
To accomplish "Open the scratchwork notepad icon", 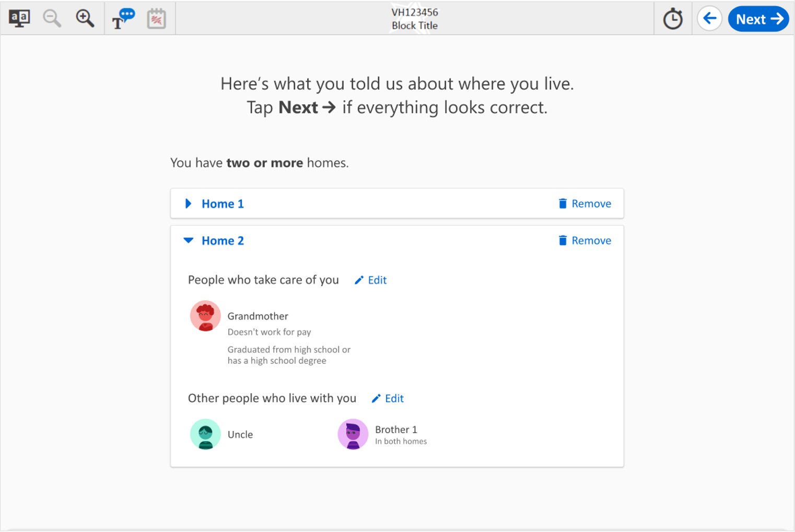I will 156,19.
